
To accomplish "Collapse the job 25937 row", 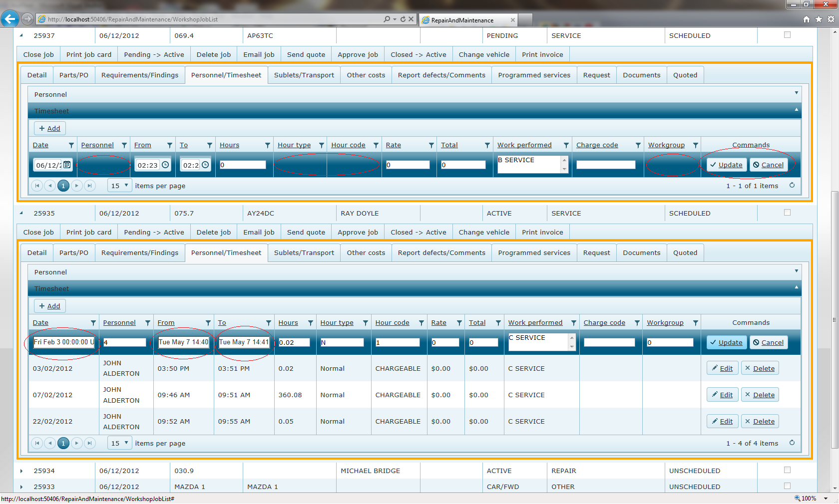I will point(21,35).
